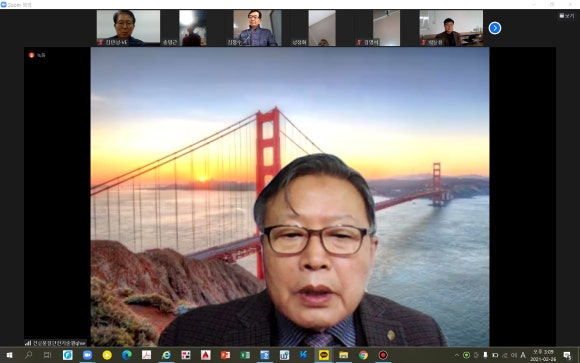This screenshot has height=363, width=580.
Task: Launch Google Chrome from the taskbar
Action: click(x=363, y=355)
